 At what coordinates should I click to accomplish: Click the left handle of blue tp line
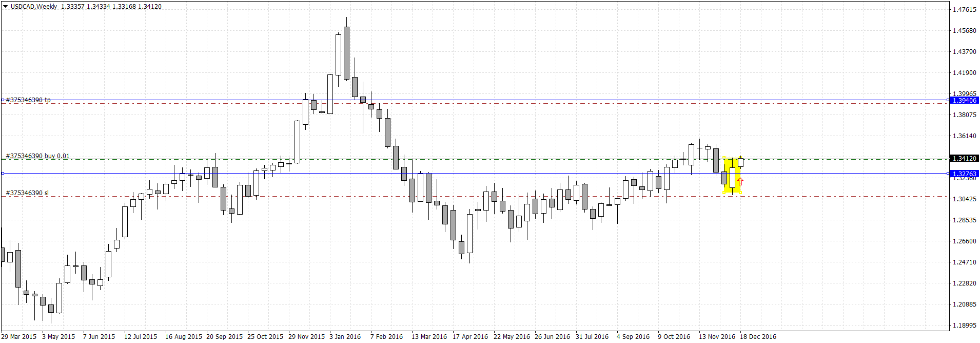pyautogui.click(x=3, y=100)
